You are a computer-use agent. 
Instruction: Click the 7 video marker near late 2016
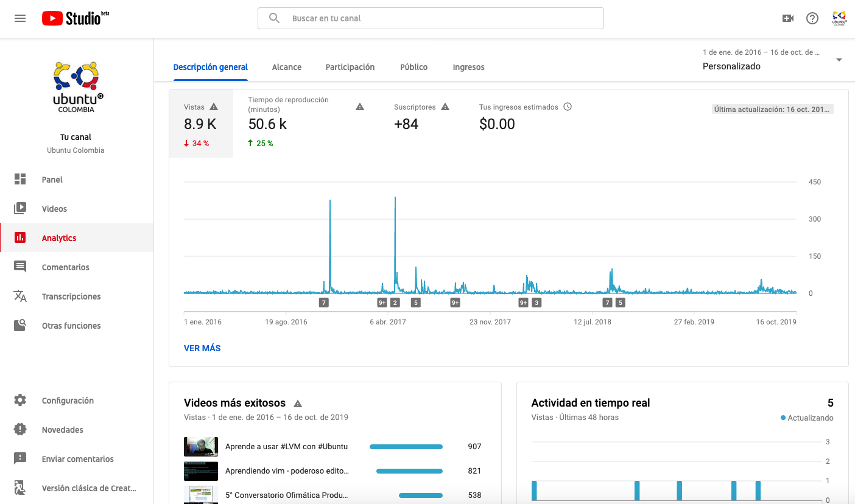(323, 303)
